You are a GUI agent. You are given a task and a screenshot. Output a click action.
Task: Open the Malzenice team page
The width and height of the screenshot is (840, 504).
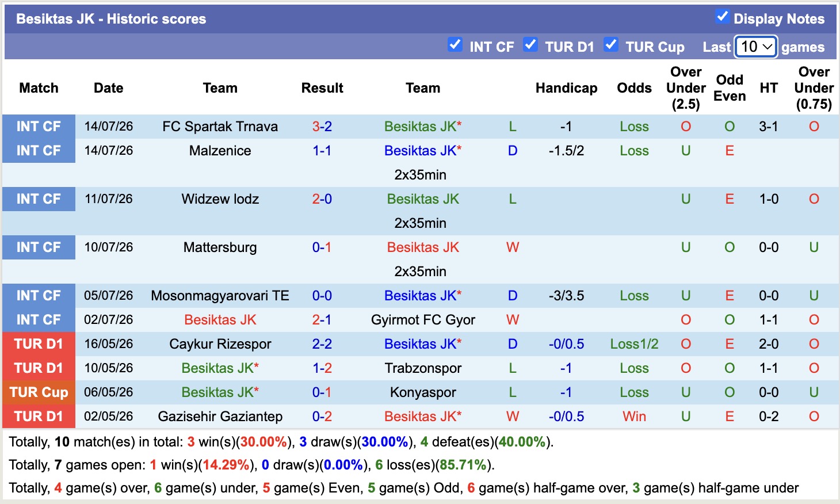point(220,151)
